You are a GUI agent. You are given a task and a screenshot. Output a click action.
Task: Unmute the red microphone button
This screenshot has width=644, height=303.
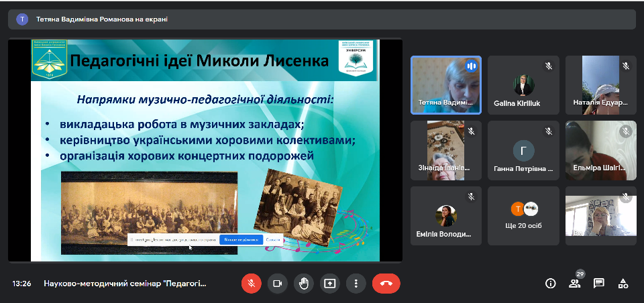[x=252, y=284]
